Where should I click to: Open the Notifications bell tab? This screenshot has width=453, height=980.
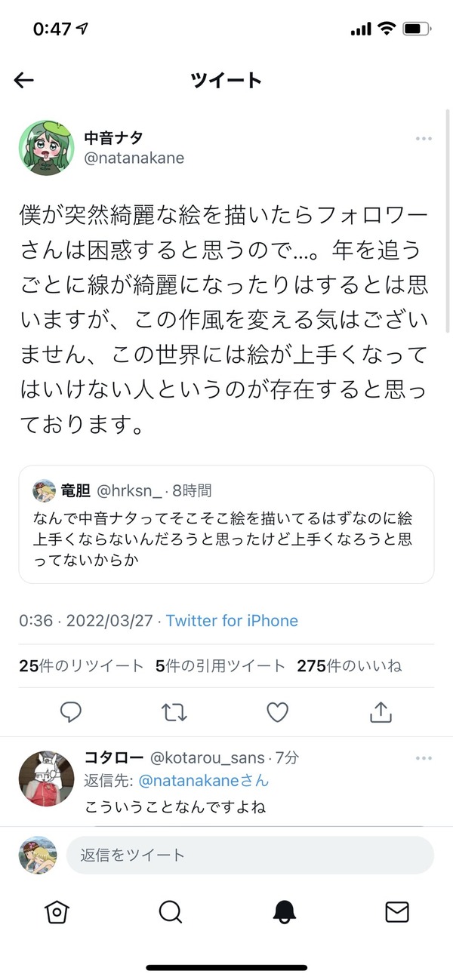click(284, 911)
